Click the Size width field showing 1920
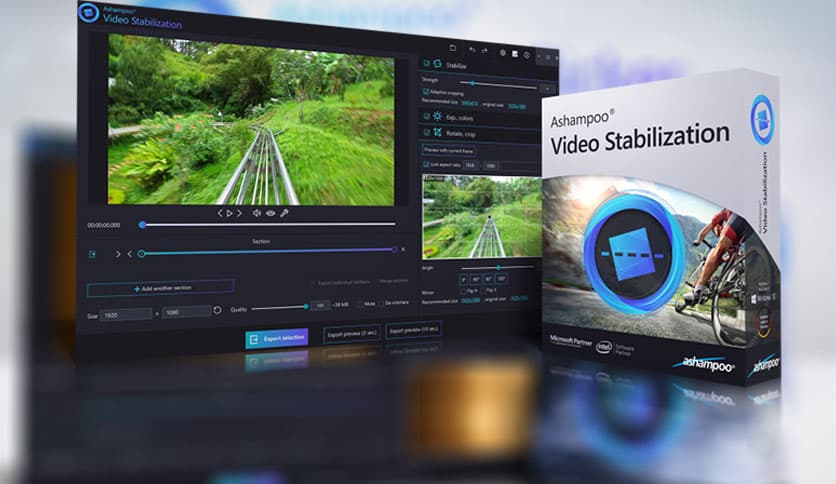The width and height of the screenshot is (836, 484). (x=126, y=315)
